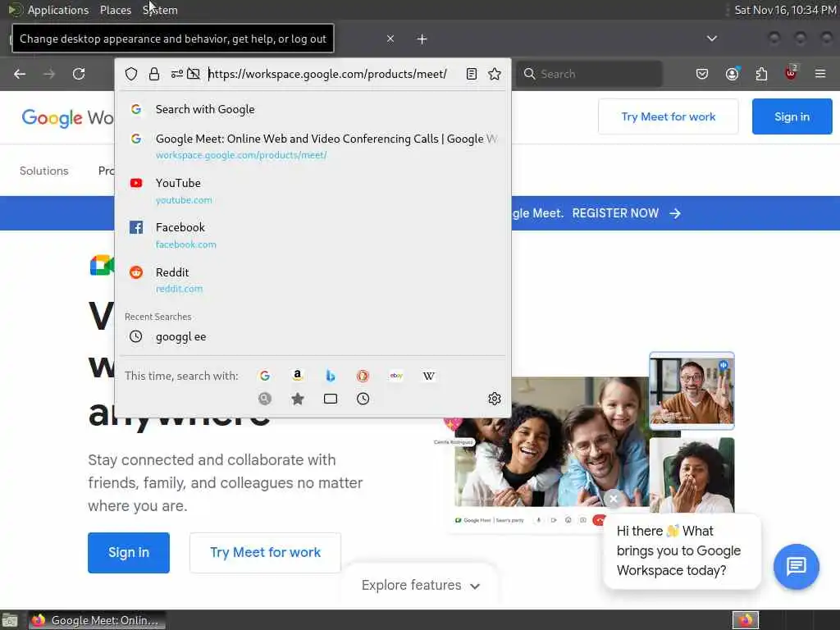Click Try Meet for work below headline
840x630 pixels.
coord(265,552)
